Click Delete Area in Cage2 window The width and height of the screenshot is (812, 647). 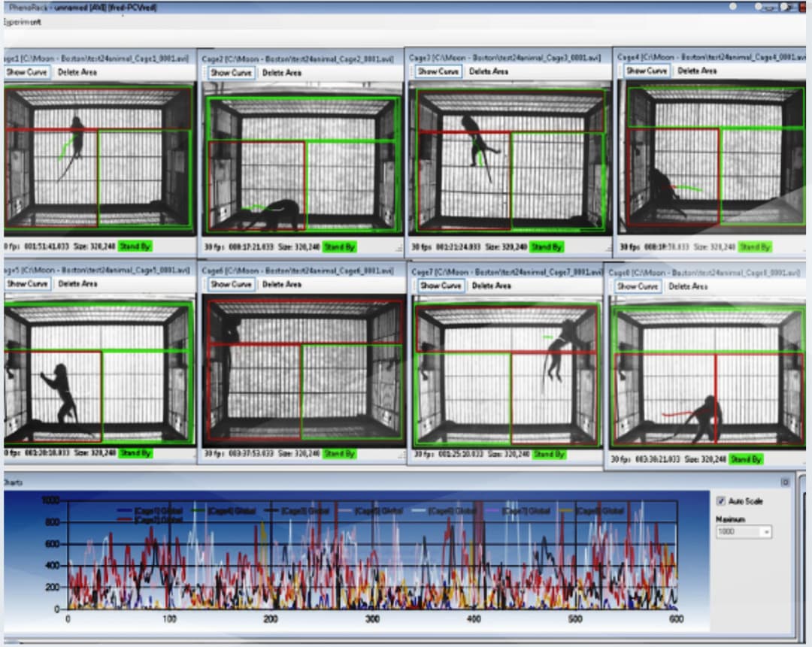pyautogui.click(x=283, y=73)
